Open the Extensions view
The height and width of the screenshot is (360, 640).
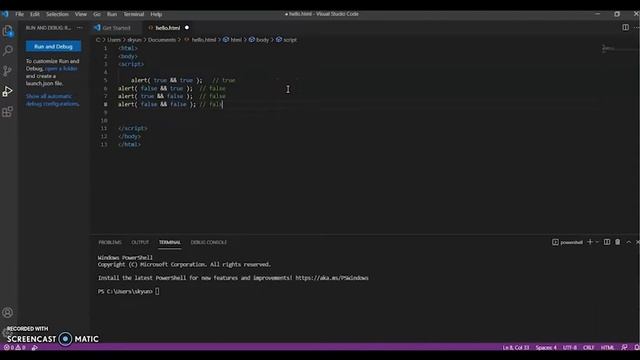8,111
